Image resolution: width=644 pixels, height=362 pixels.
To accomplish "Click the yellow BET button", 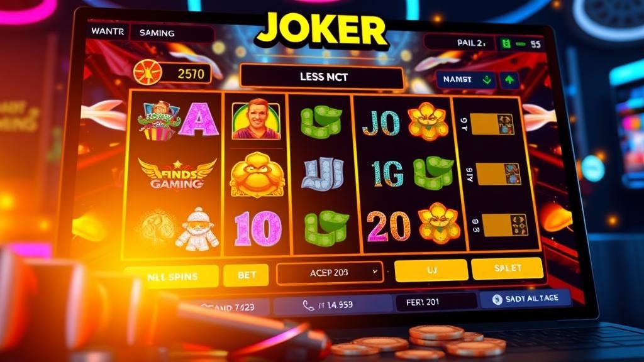I will click(x=247, y=275).
